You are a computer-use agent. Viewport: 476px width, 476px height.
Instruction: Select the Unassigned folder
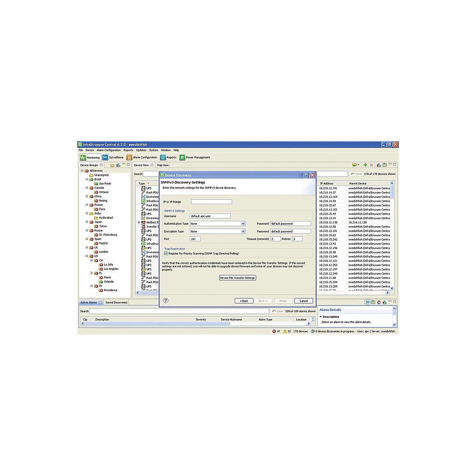click(101, 175)
